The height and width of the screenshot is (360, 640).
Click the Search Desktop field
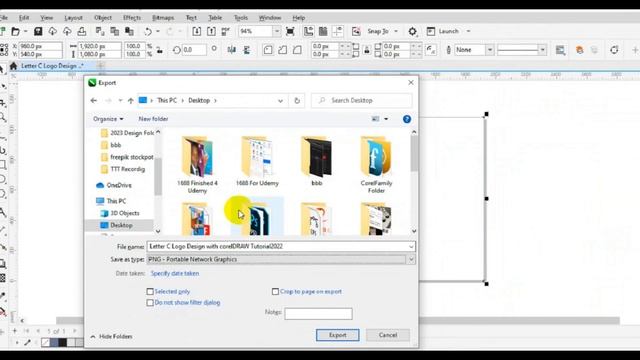[x=362, y=100]
